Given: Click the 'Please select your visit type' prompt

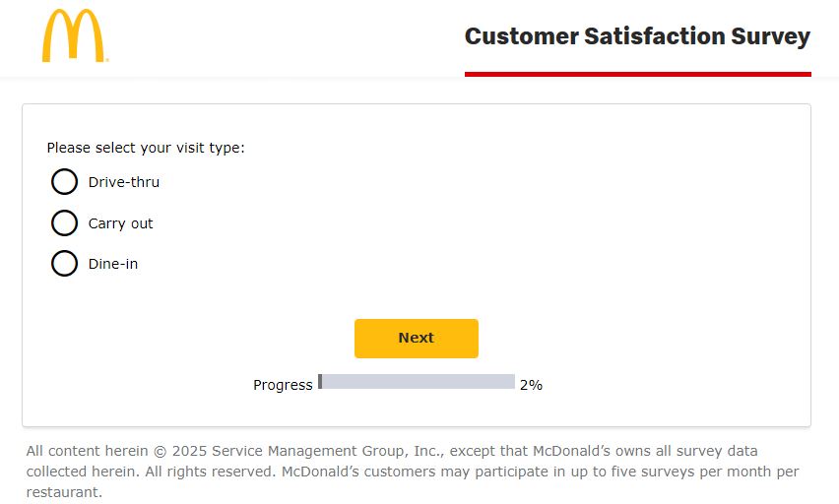Looking at the screenshot, I should click(x=146, y=149).
